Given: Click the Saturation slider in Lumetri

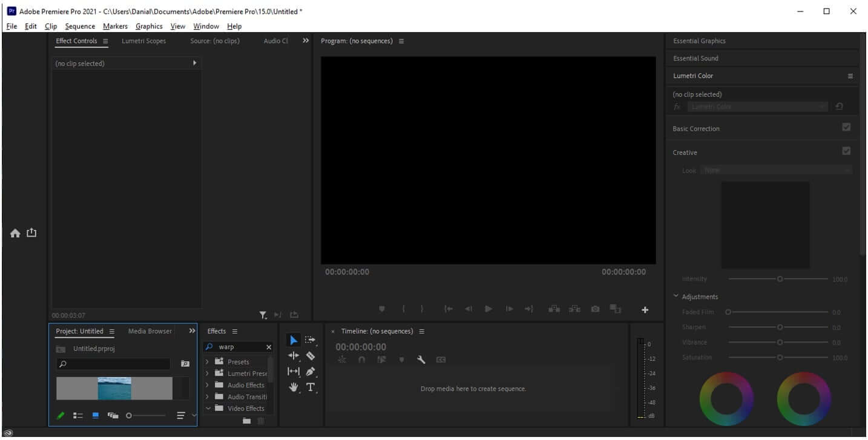Looking at the screenshot, I should 778,358.
